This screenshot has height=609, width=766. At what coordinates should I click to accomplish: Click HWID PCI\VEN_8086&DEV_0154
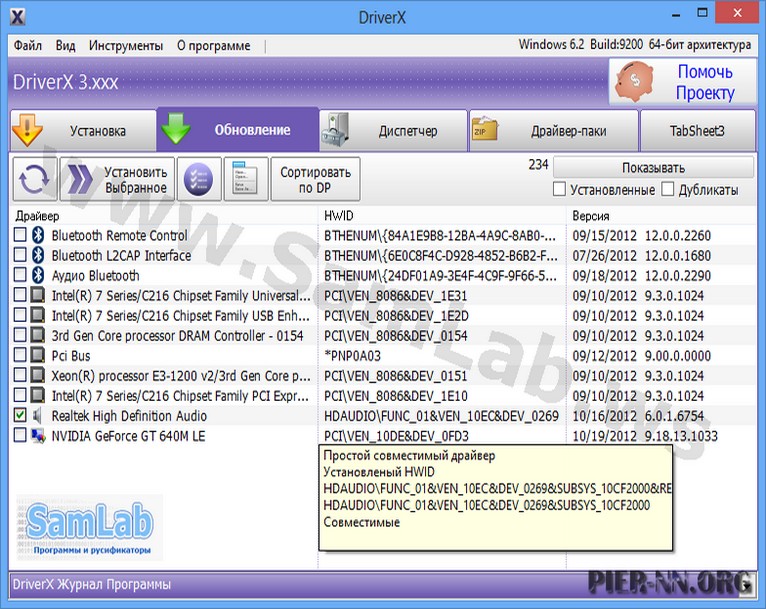(x=396, y=336)
